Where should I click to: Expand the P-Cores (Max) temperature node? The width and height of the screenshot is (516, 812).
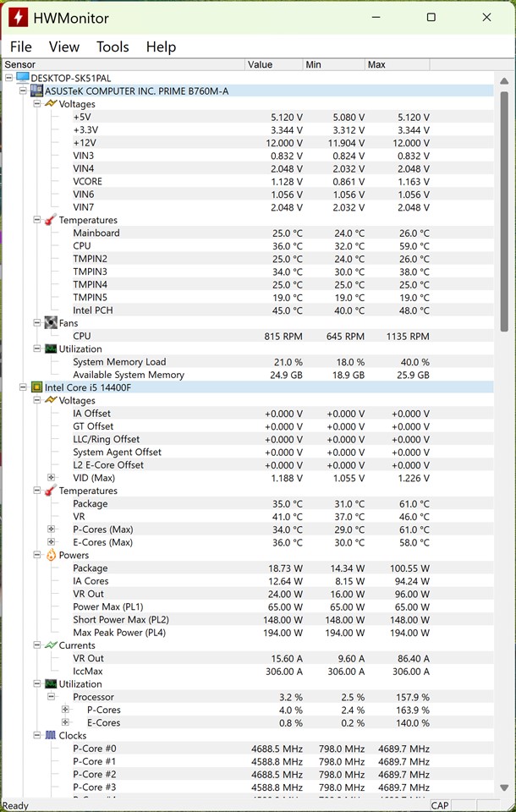(52, 529)
